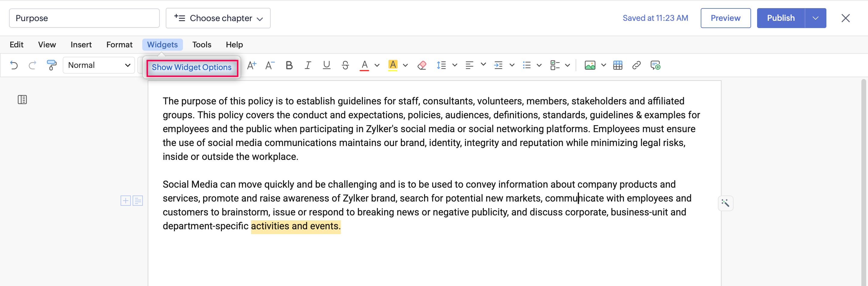Viewport: 868px width, 286px height.
Task: Open the magic wand assistant
Action: coord(725,203)
